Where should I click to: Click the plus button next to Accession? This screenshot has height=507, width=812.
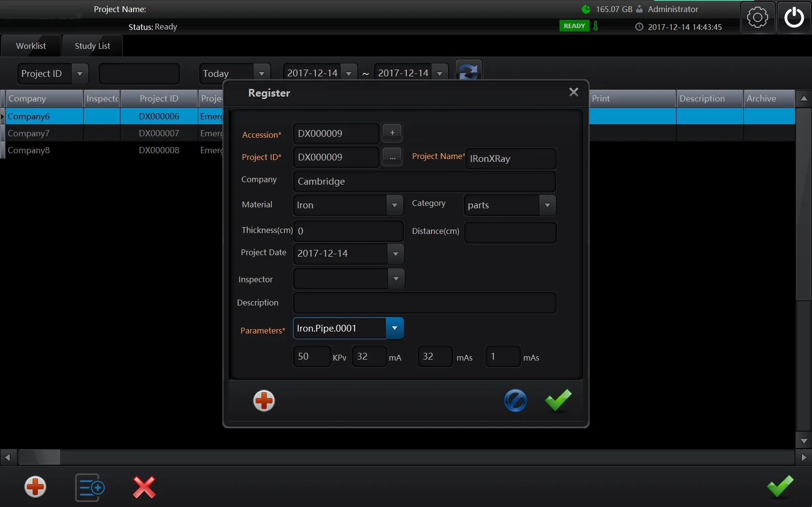pos(392,133)
